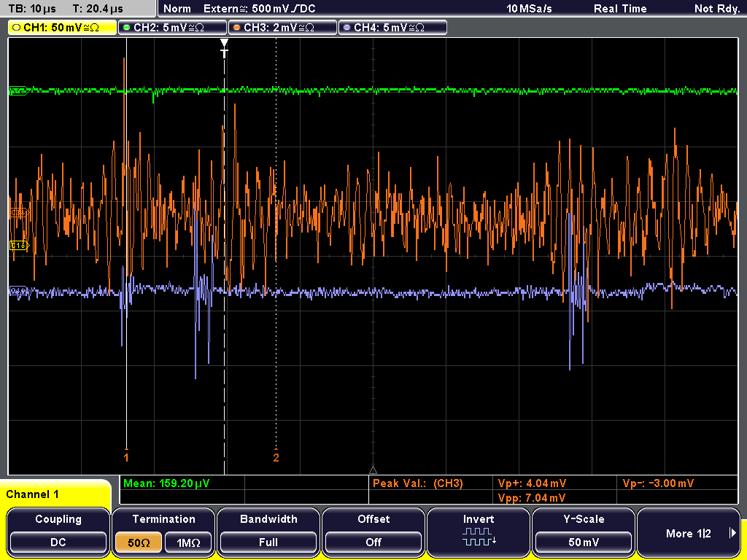Set termination to 1MΩ

(x=188, y=542)
